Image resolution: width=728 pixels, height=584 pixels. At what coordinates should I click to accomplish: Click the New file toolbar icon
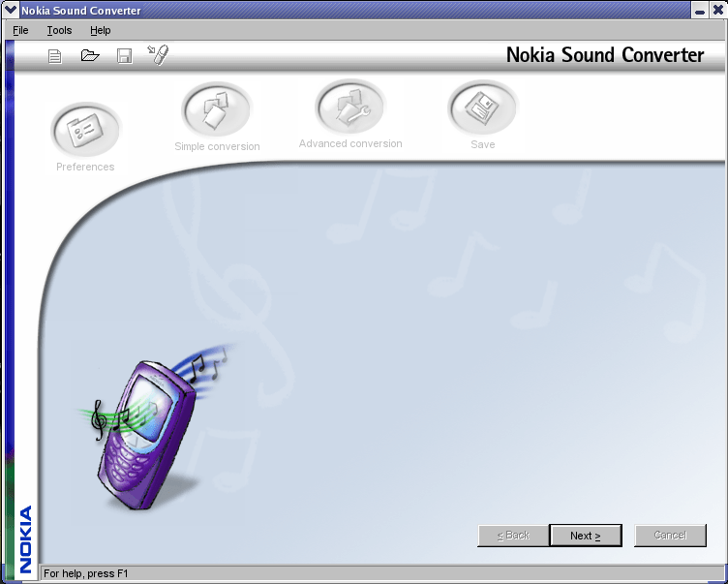pyautogui.click(x=55, y=57)
